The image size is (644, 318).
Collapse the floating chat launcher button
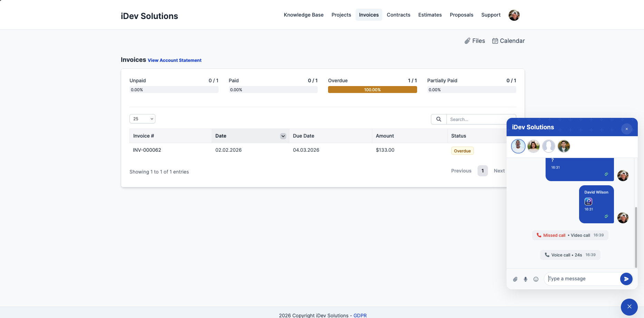[x=629, y=307]
